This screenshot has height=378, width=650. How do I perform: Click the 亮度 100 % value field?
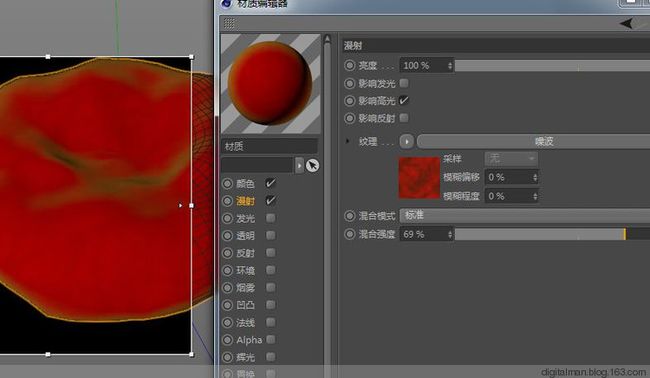424,65
